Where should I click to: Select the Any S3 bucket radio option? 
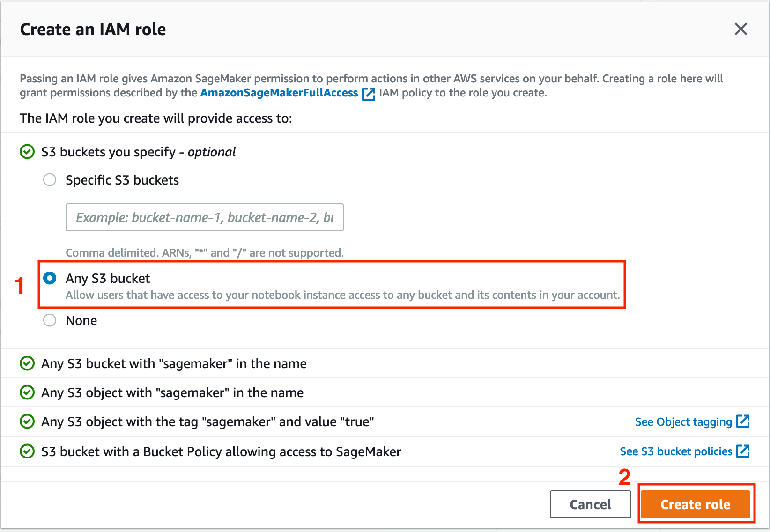click(50, 278)
